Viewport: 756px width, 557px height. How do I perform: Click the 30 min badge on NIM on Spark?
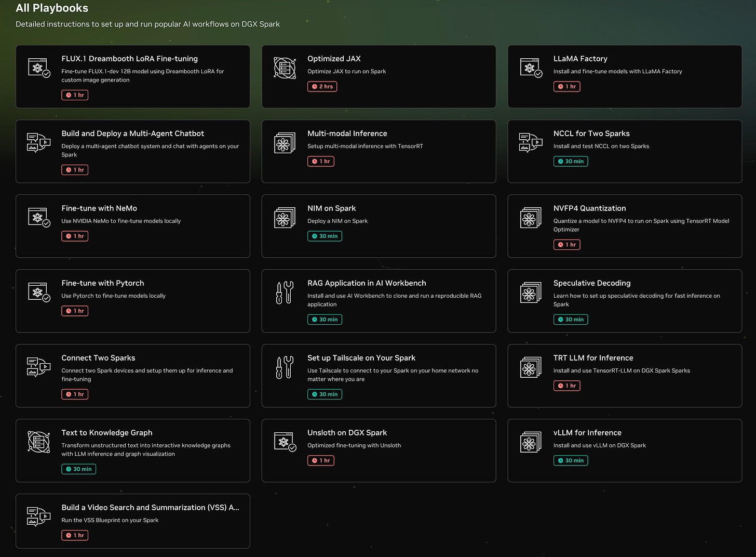point(325,236)
